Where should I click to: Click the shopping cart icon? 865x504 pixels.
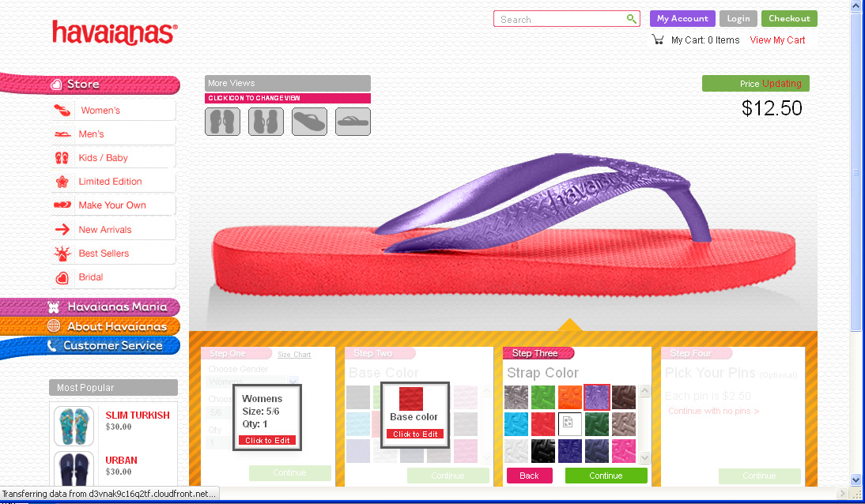click(x=658, y=39)
